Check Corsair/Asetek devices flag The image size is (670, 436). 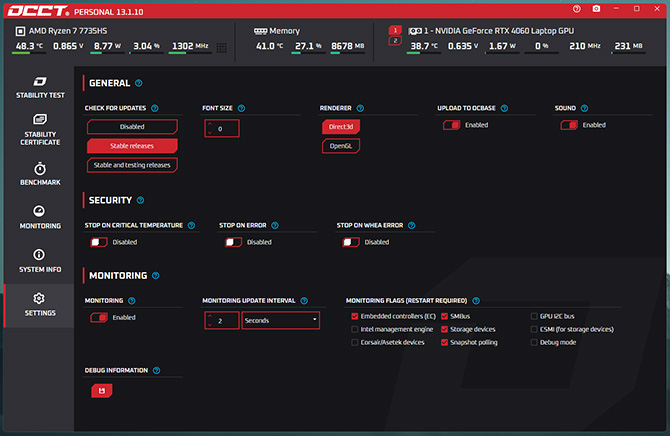(x=355, y=342)
